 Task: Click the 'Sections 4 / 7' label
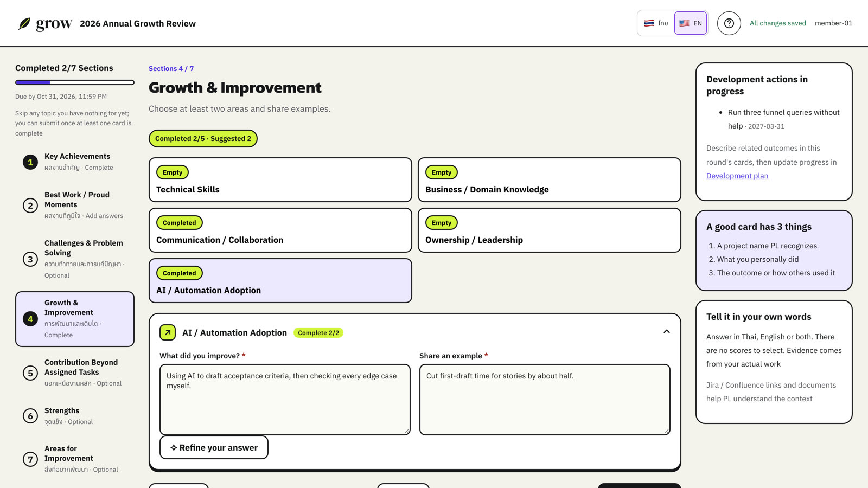coord(171,69)
